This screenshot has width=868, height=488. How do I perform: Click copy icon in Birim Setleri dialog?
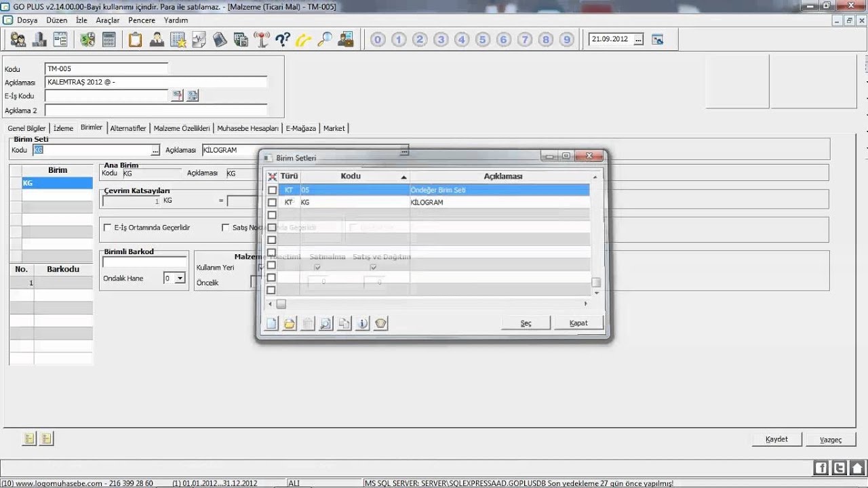tap(344, 323)
